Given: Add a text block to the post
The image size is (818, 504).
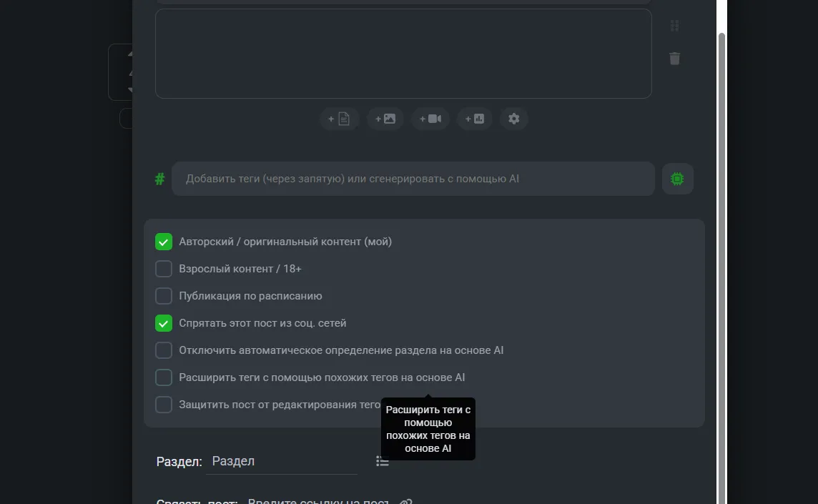Looking at the screenshot, I should (339, 119).
